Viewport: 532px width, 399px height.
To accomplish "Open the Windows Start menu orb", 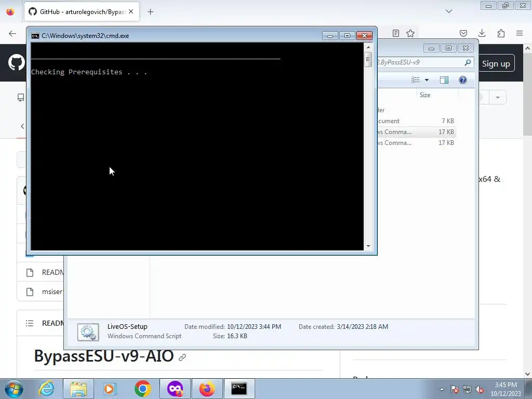I will pyautogui.click(x=14, y=389).
